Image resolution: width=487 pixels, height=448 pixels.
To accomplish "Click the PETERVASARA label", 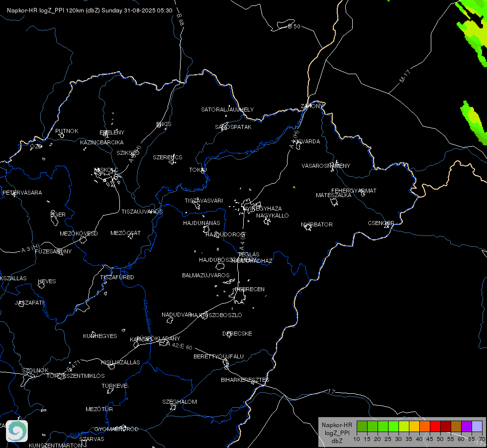I will (x=22, y=193).
